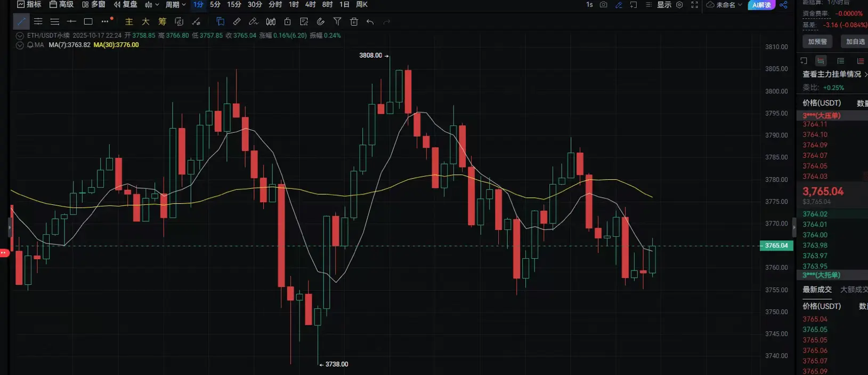Share the chart via share icon
The image size is (868, 375).
[783, 4]
